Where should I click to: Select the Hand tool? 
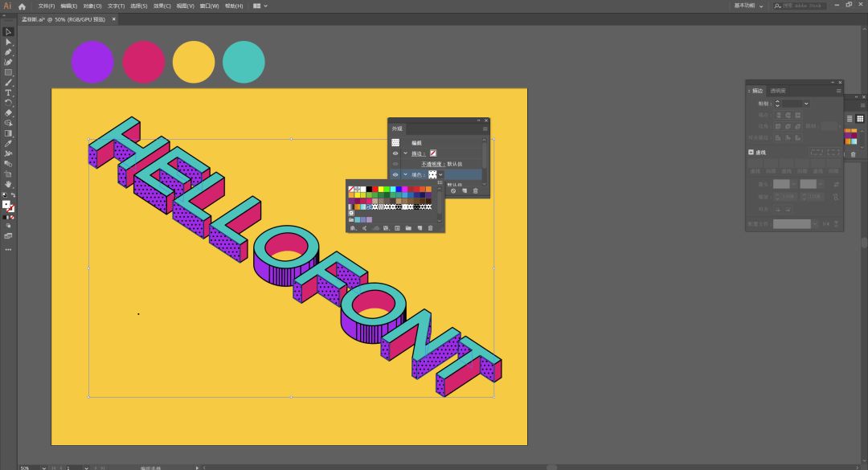click(x=8, y=184)
